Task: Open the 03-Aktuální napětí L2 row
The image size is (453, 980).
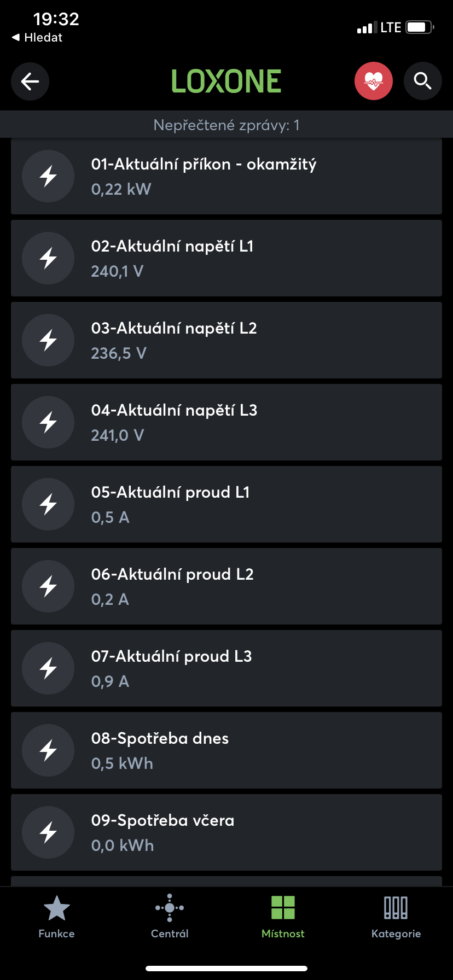Action: click(226, 340)
